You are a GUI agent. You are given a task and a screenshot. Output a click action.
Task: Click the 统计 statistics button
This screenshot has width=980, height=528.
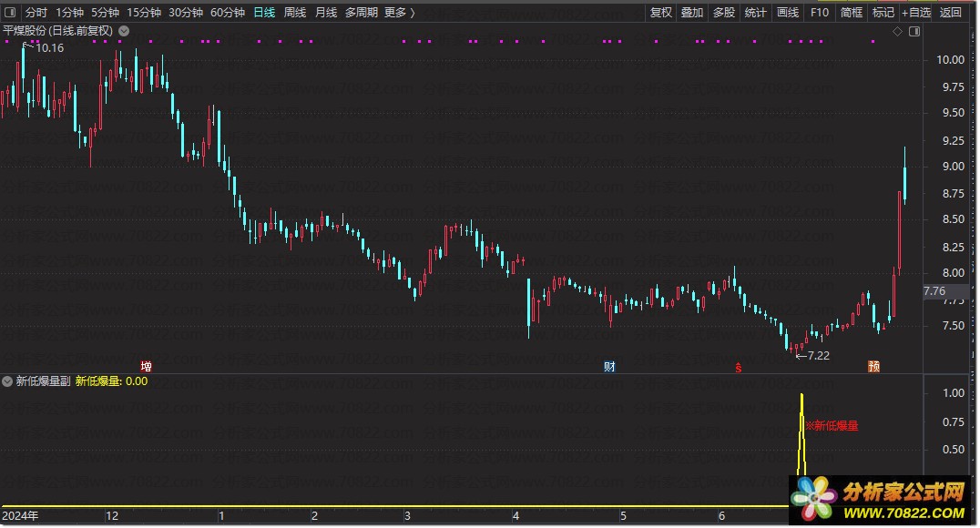756,13
